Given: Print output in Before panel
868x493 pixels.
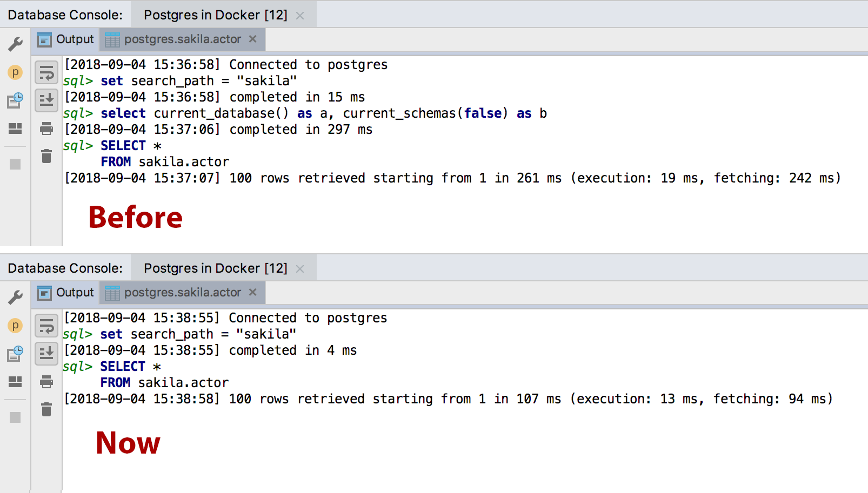Looking at the screenshot, I should (x=46, y=129).
